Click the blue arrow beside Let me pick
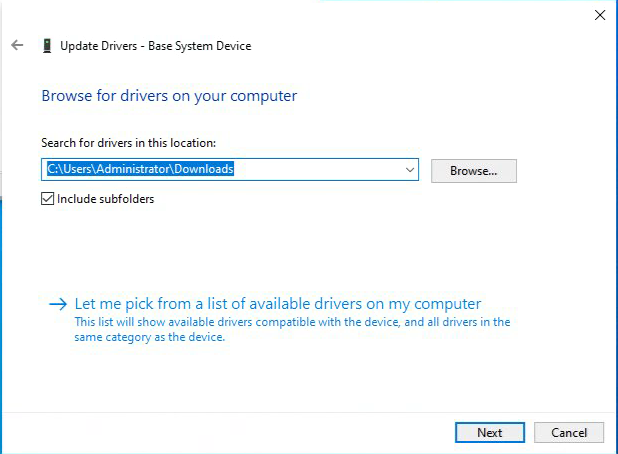 pos(58,304)
